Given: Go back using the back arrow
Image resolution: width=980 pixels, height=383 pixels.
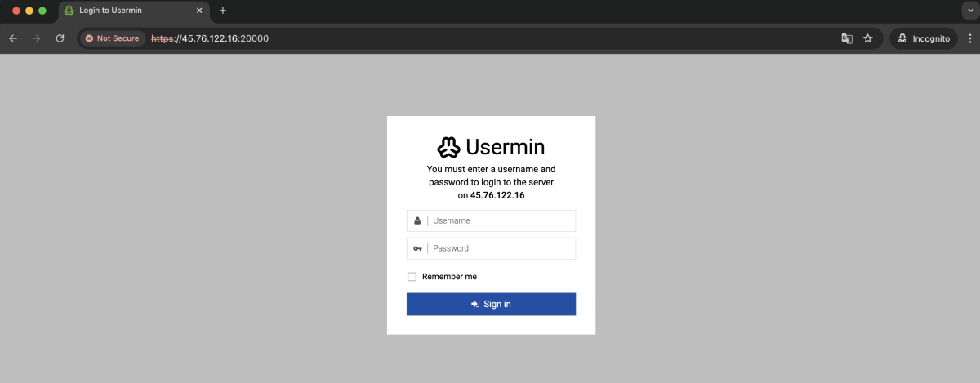Looking at the screenshot, I should tap(13, 38).
